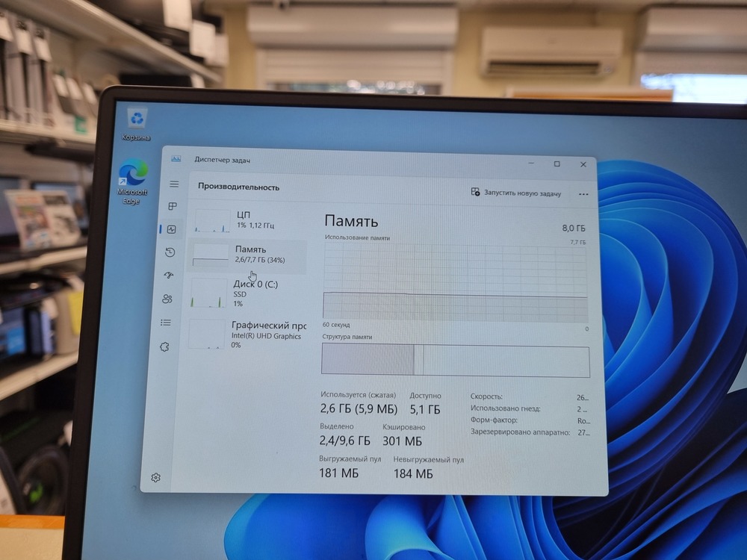Image resolution: width=747 pixels, height=560 pixels.
Task: Open Task Manager settings gear
Action: tap(156, 477)
